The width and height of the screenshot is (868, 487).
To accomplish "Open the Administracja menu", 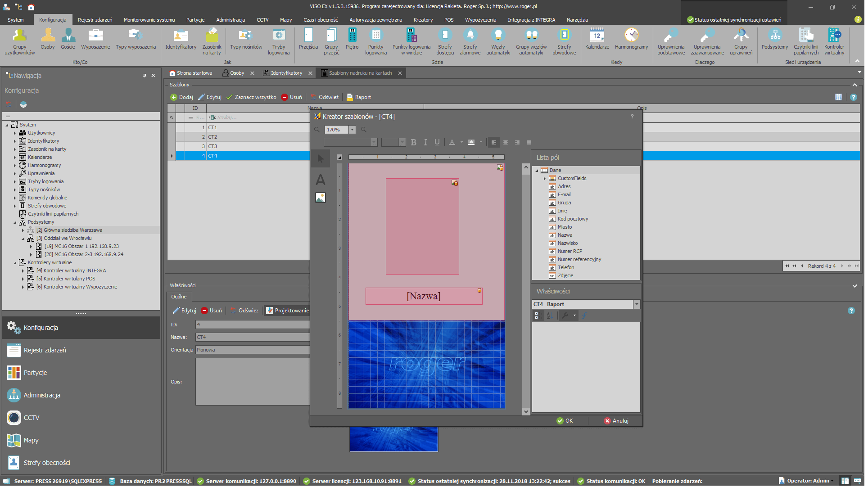I will pyautogui.click(x=231, y=20).
